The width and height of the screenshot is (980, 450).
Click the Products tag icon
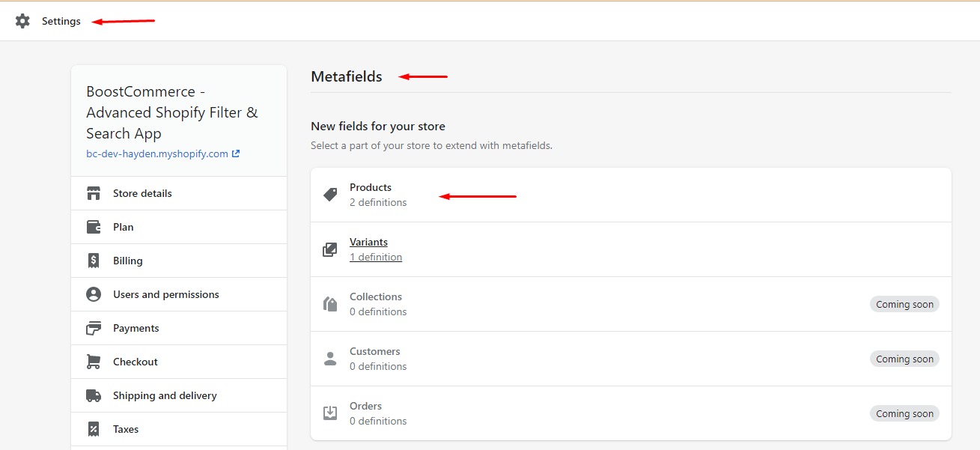point(329,194)
